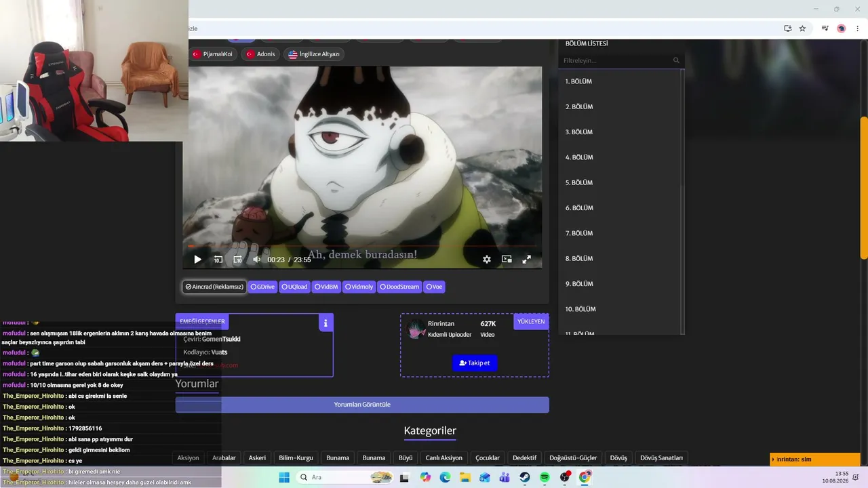
Task: Mute the video player volume
Action: coord(257,260)
